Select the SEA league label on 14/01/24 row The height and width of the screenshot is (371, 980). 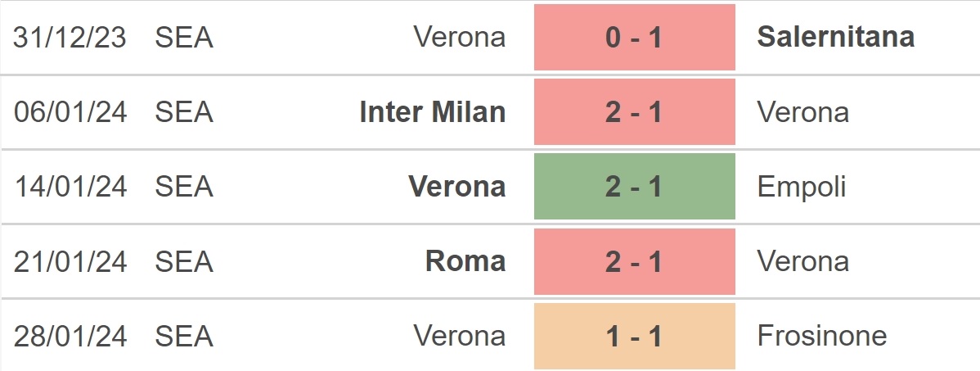pyautogui.click(x=184, y=187)
